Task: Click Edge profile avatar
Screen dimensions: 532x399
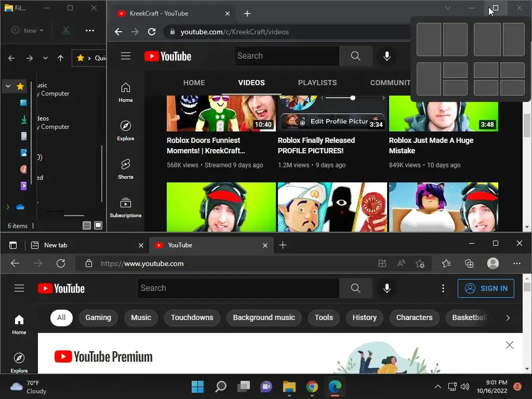Action: coord(493,263)
